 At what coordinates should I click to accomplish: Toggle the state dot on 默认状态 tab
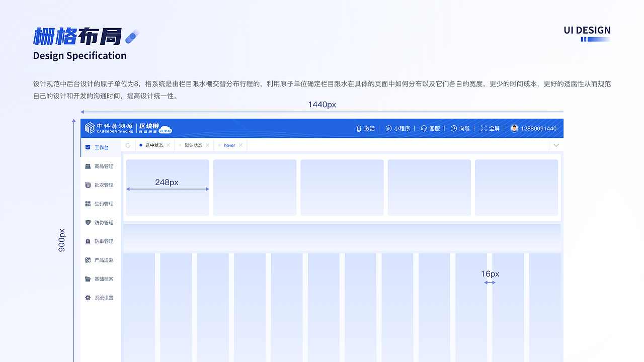click(x=180, y=145)
